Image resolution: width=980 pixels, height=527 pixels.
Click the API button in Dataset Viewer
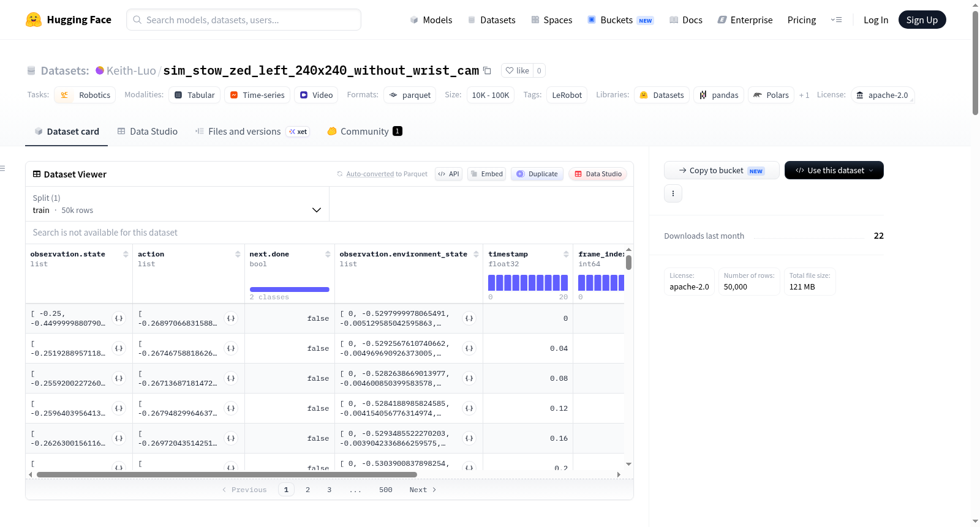[448, 174]
